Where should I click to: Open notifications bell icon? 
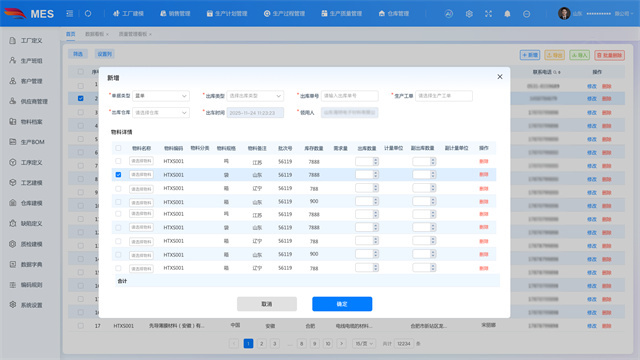click(507, 14)
